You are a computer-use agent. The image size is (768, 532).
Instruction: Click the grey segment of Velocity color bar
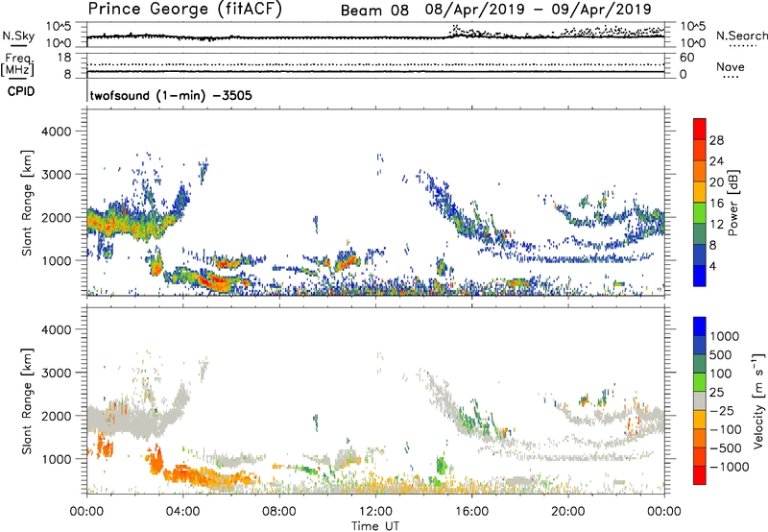700,401
